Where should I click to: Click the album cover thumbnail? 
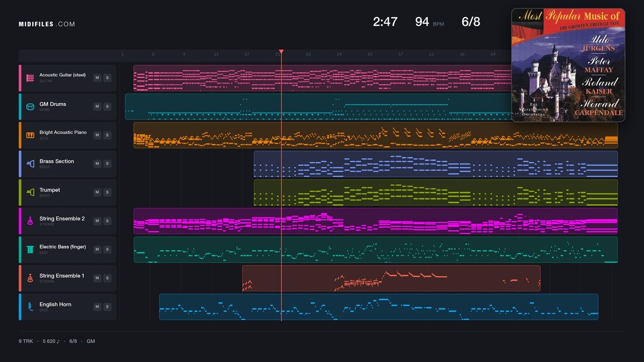click(x=568, y=65)
